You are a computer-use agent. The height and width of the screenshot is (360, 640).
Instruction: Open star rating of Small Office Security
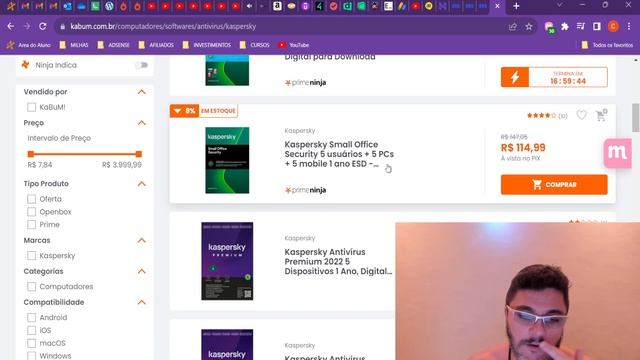[x=541, y=116]
